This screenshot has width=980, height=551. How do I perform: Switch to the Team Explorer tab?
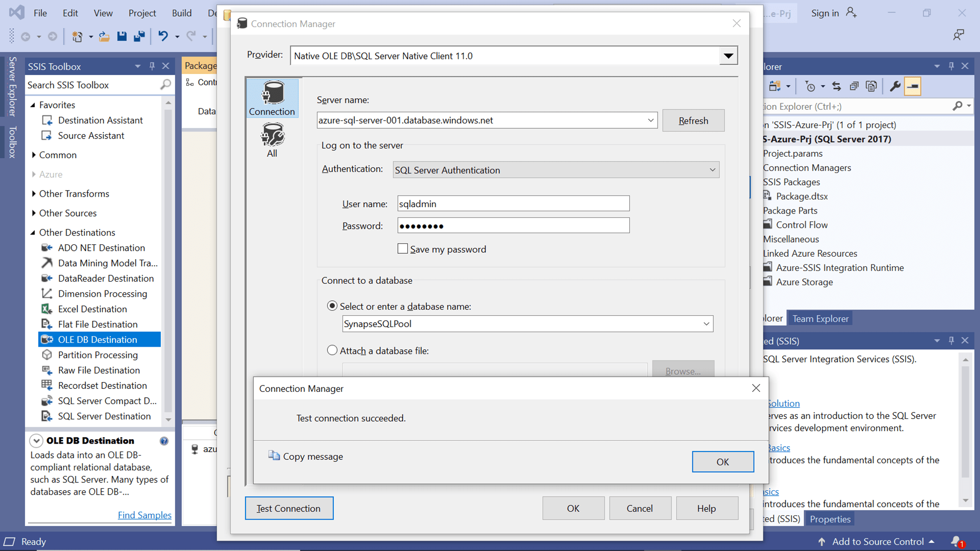(x=820, y=318)
